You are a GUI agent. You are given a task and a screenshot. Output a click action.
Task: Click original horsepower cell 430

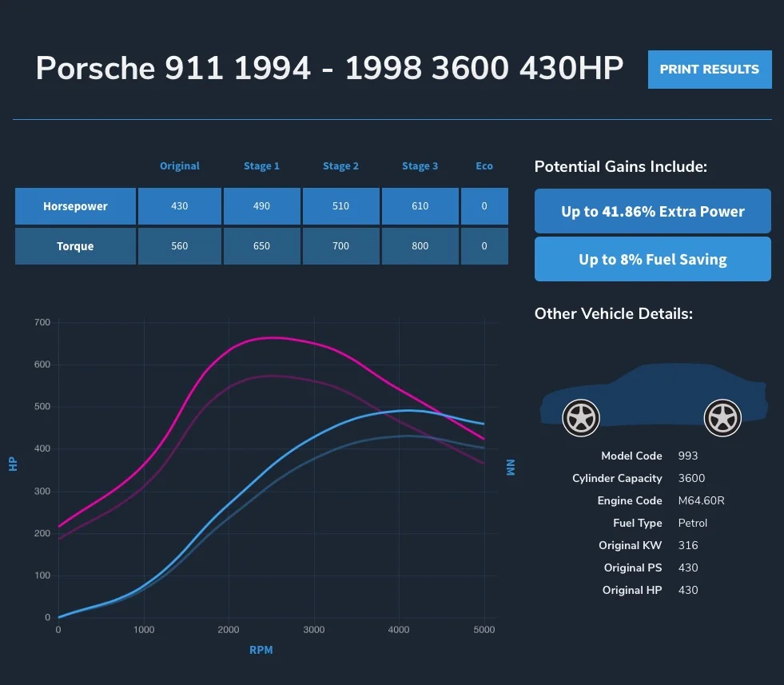(x=180, y=206)
